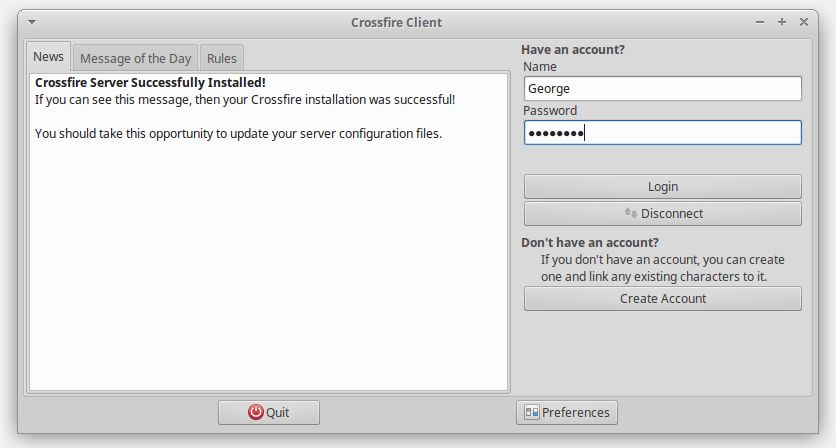Click the red power icon on Quit

pos(256,412)
